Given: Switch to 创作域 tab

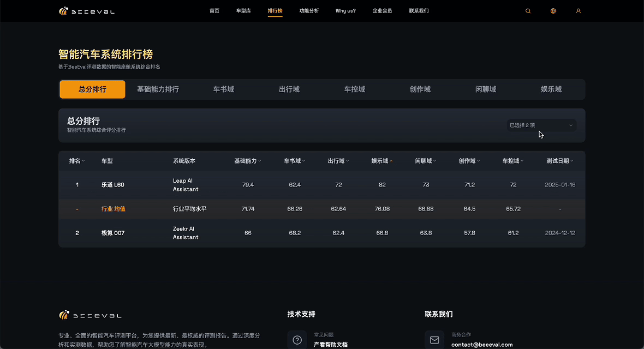Looking at the screenshot, I should 420,89.
